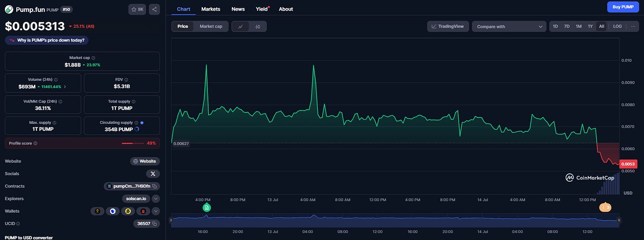The width and height of the screenshot is (644, 240).
Task: Click the PUMP to USD converter heading
Action: point(29,238)
